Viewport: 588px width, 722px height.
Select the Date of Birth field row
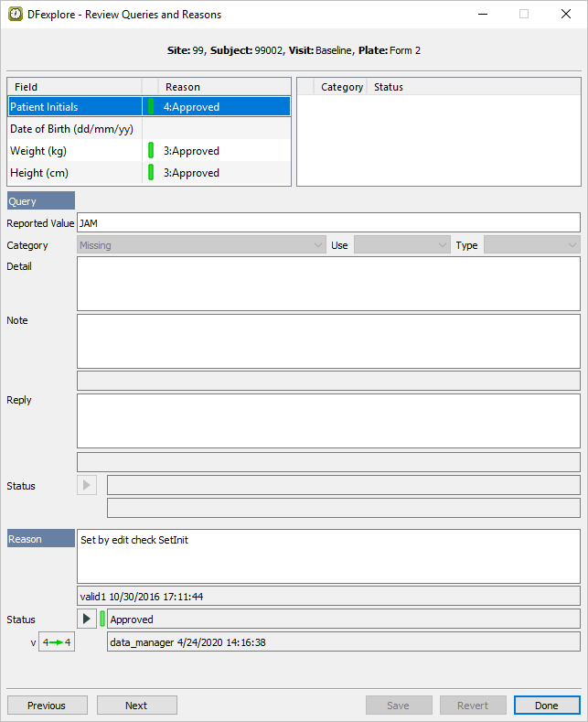coord(73,129)
